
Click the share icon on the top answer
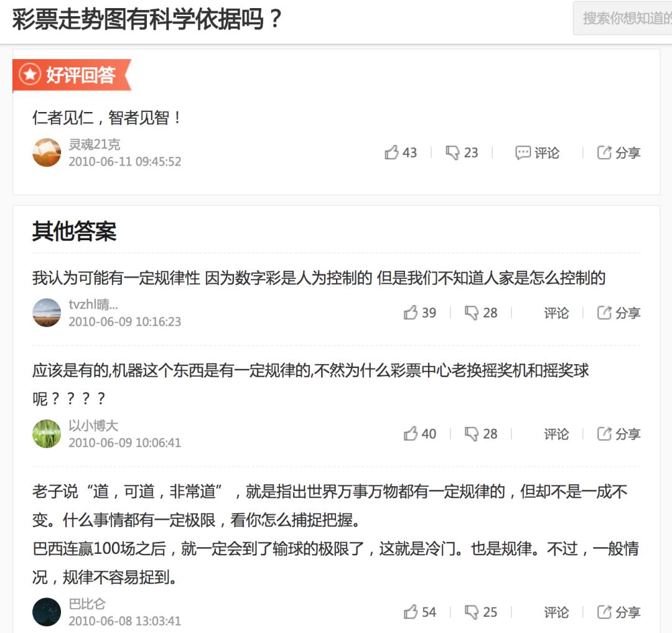click(x=602, y=152)
